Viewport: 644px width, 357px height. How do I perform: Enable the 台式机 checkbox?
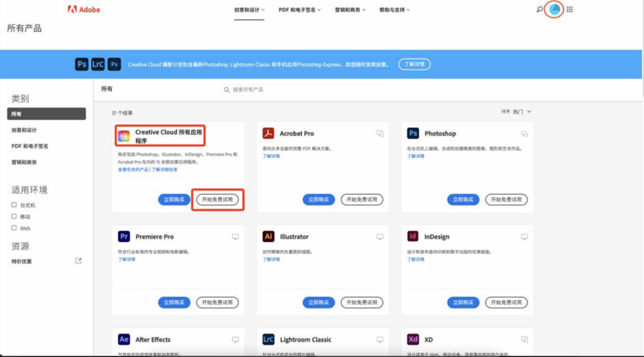[14, 204]
